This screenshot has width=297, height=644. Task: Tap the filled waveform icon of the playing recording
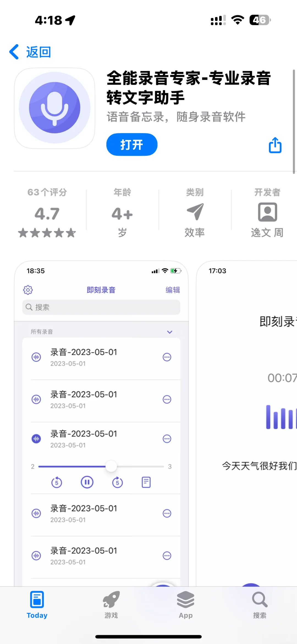[36, 439]
